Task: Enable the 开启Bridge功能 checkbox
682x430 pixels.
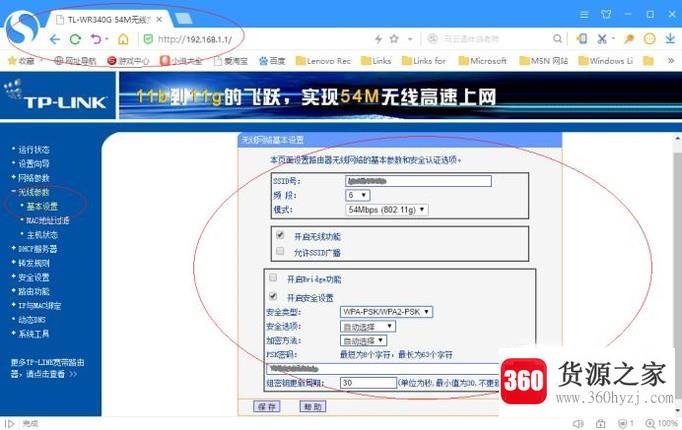Action: (273, 277)
